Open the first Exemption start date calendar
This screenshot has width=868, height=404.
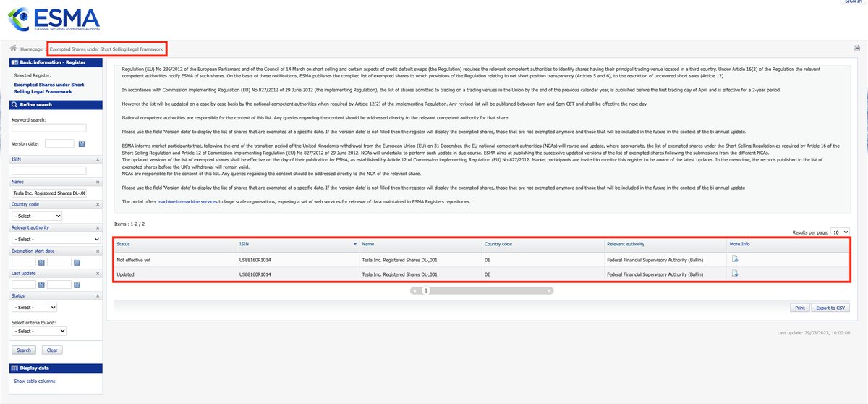pos(41,262)
